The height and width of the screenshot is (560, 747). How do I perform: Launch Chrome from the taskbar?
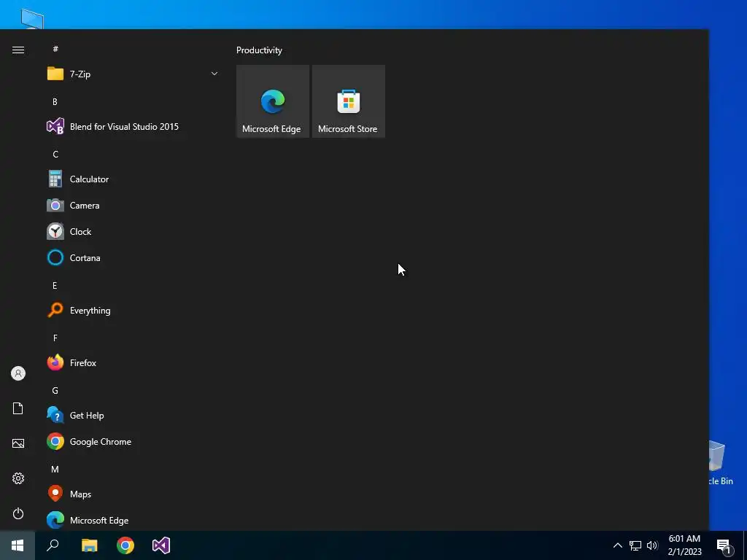coord(125,545)
